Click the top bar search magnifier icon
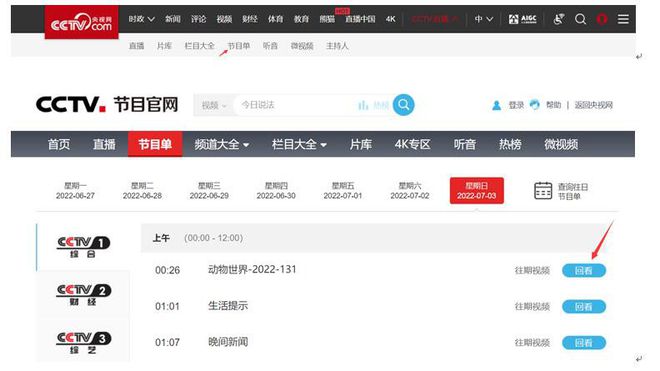Viewport: 660px width, 371px height. (x=580, y=19)
